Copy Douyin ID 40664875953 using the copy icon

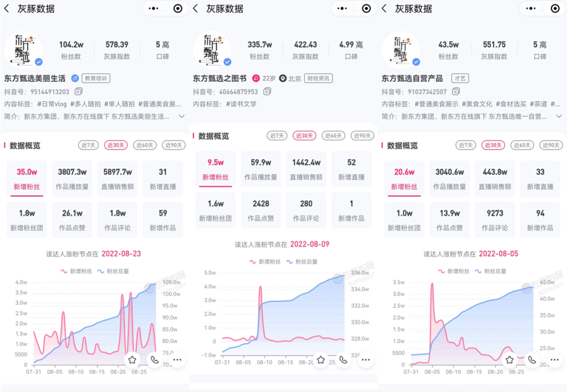pos(267,91)
